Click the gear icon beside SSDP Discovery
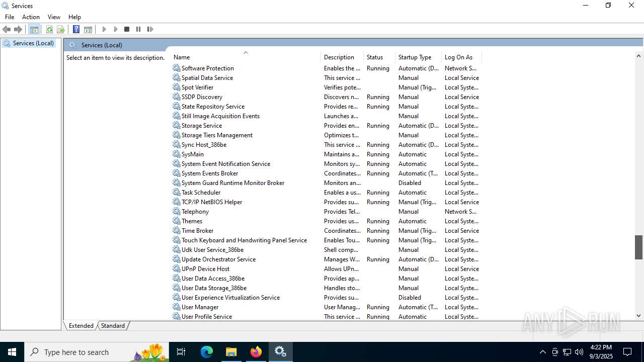Viewport: 644px width, 362px height. 176,97
